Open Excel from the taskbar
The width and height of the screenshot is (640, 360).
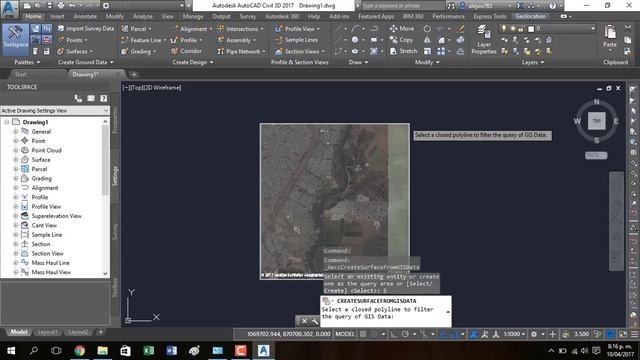[x=149, y=350]
